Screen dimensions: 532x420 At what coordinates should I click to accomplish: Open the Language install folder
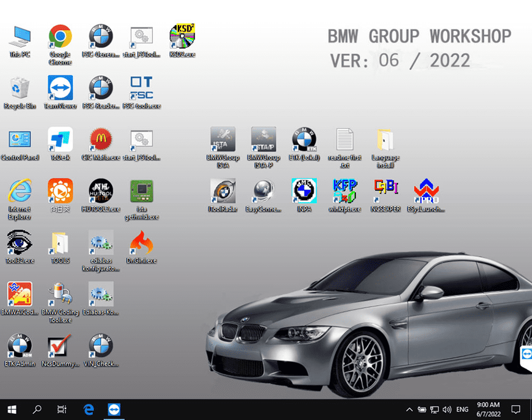tap(385, 148)
